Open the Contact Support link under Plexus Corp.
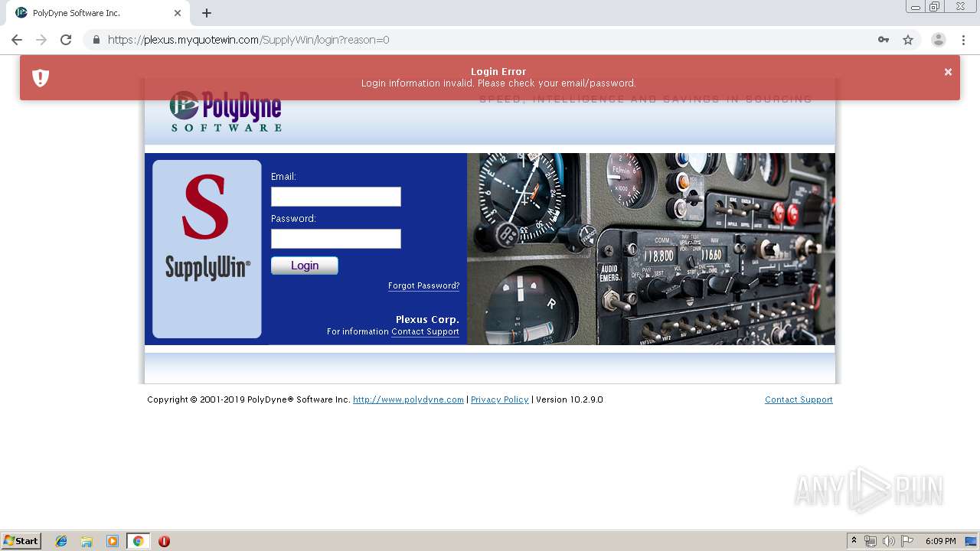This screenshot has height=551, width=980. [x=425, y=331]
